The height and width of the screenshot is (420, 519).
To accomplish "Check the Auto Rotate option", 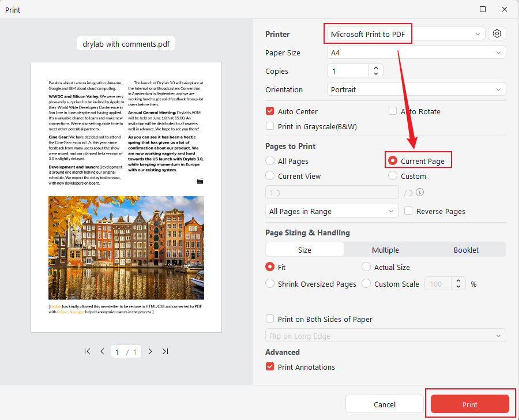I will coord(392,111).
